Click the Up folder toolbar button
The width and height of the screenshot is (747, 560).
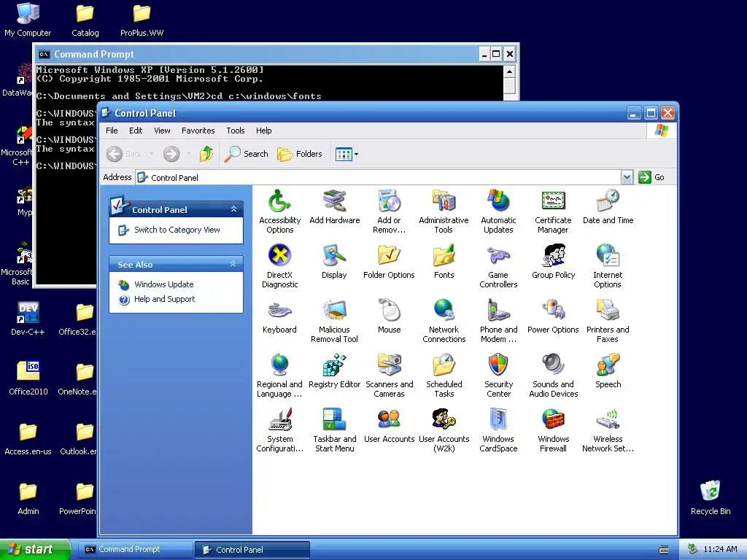206,154
